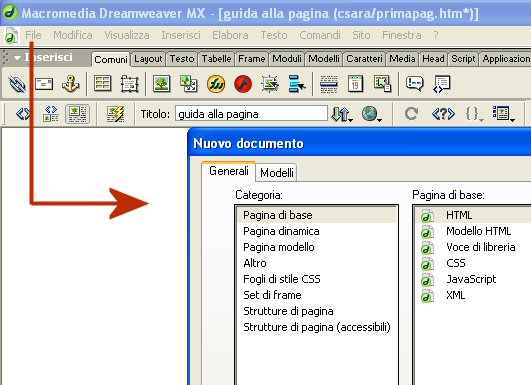Show Code view

tap(23, 114)
